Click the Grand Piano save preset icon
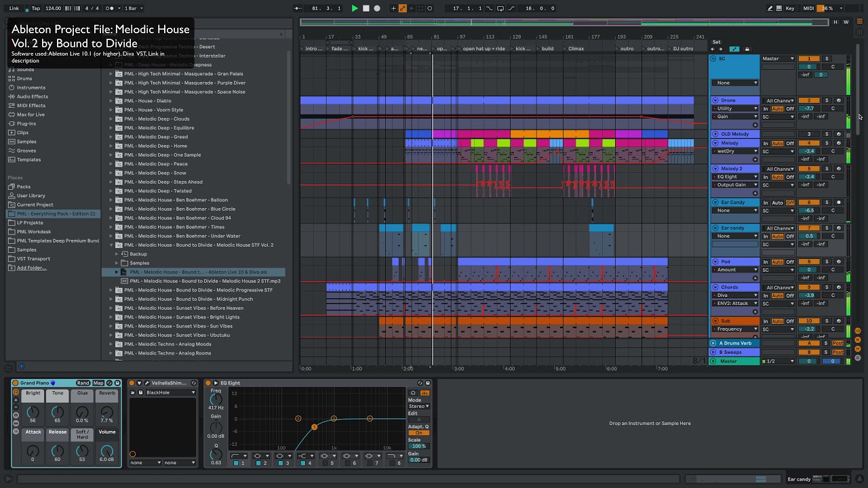This screenshot has height=488, width=868. [x=117, y=383]
